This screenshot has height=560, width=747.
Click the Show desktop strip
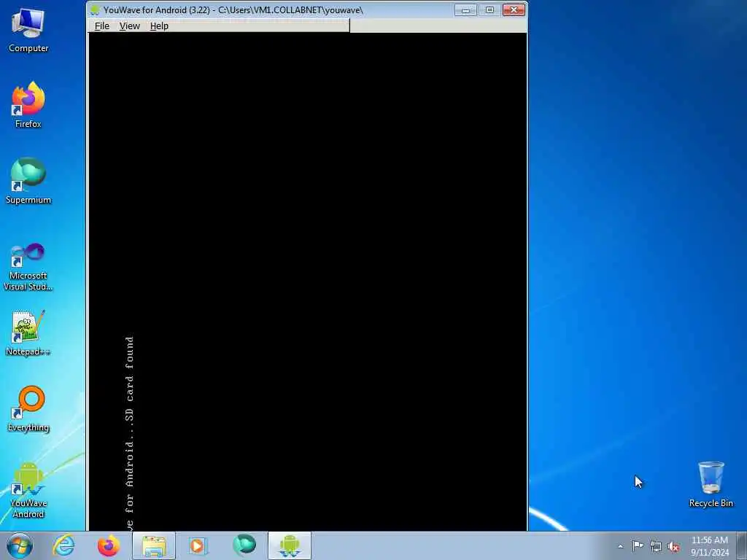(x=742, y=545)
